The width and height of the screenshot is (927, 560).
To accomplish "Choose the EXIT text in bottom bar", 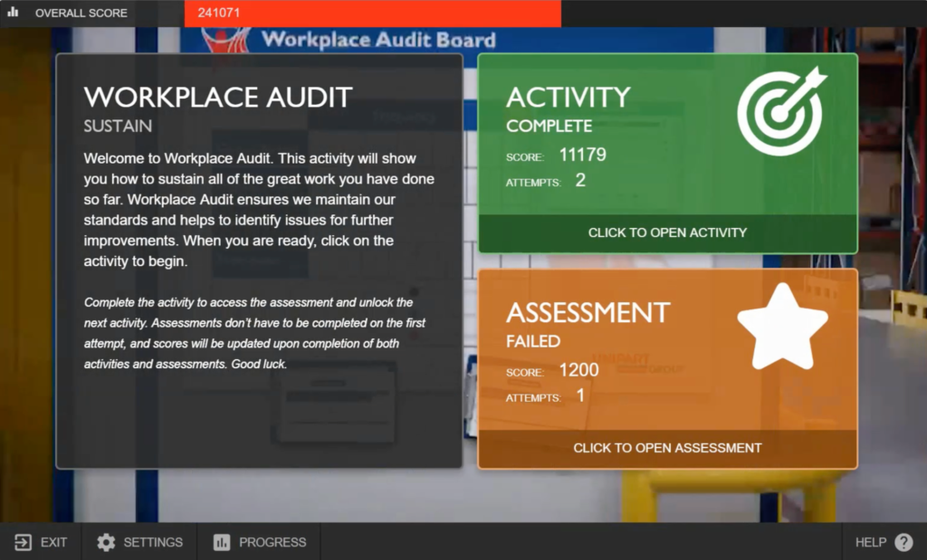I will 54,542.
